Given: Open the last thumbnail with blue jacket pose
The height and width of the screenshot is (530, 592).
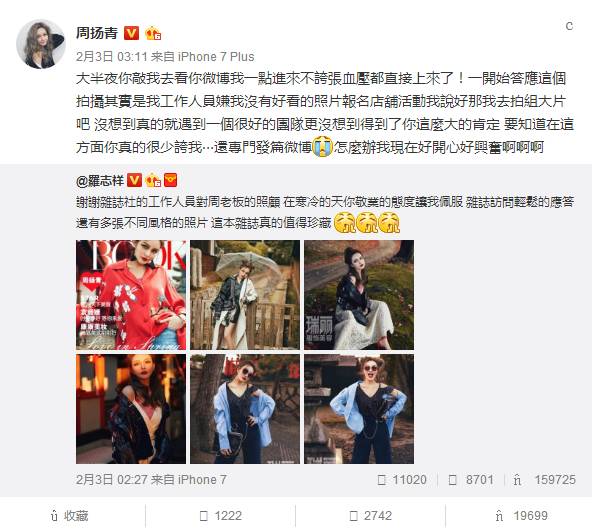Looking at the screenshot, I should (x=359, y=409).
